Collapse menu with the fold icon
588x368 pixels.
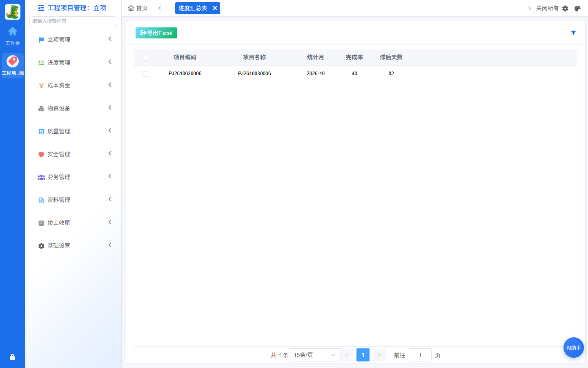pos(41,8)
